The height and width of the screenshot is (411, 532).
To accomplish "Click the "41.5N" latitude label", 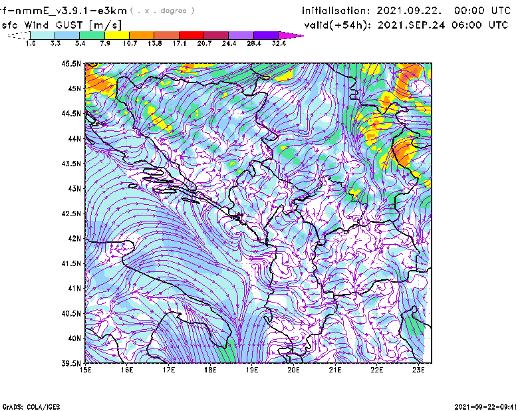I will click(x=71, y=263).
